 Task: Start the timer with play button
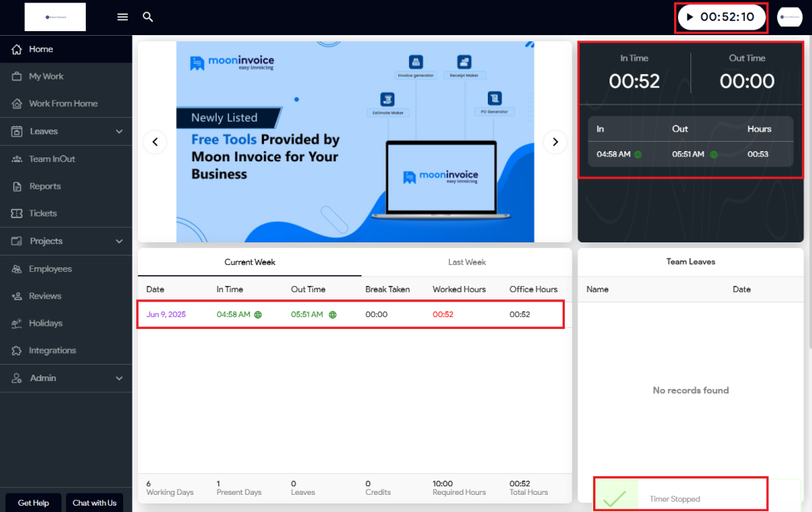[x=690, y=17]
